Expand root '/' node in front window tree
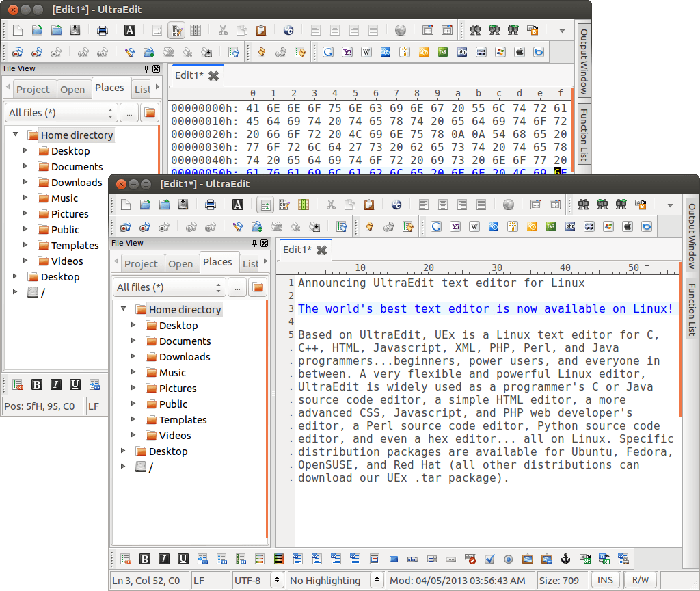 click(123, 466)
